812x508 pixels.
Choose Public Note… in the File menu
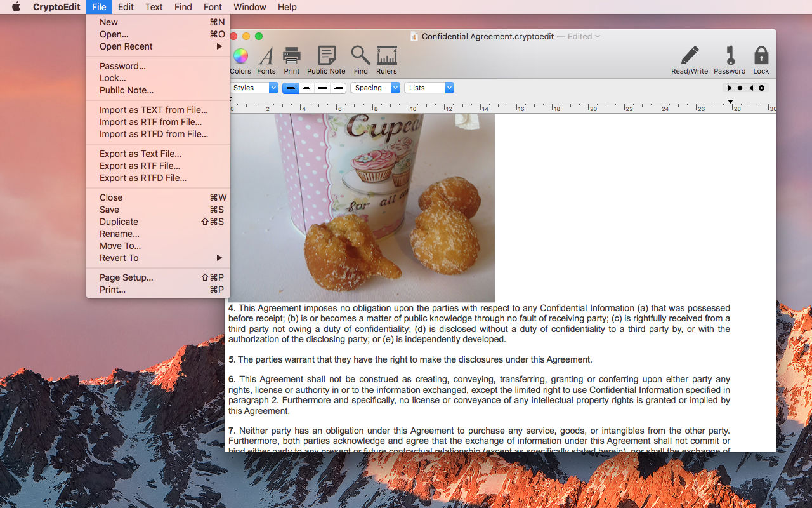coord(158,90)
